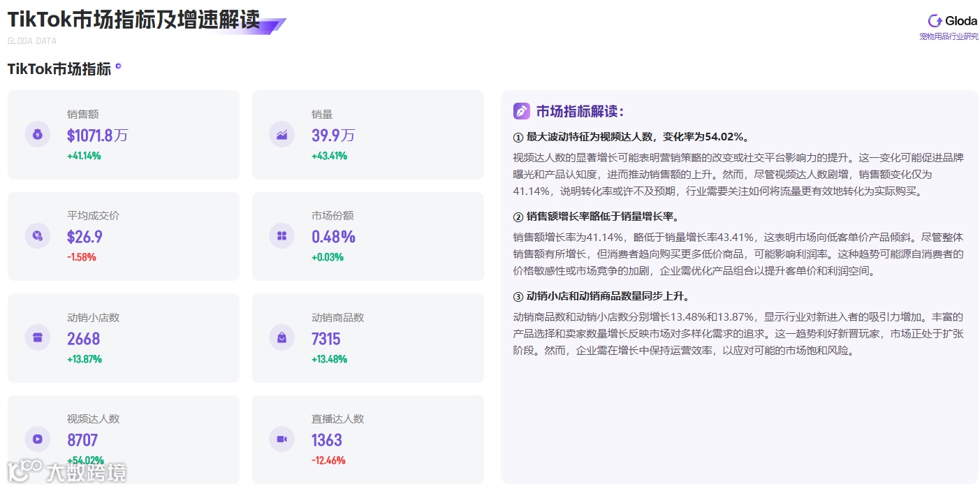Click the +13.87% shop growth figure
The height and width of the screenshot is (489, 980).
85,359
